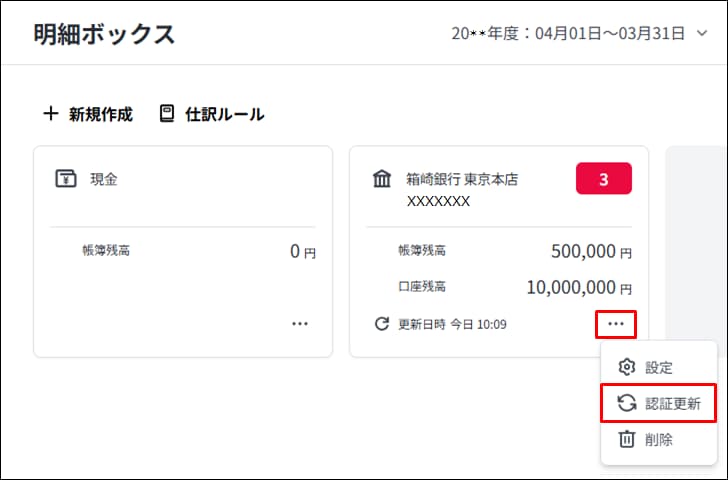
Task: Select 削除 from the context menu
Action: 659,439
